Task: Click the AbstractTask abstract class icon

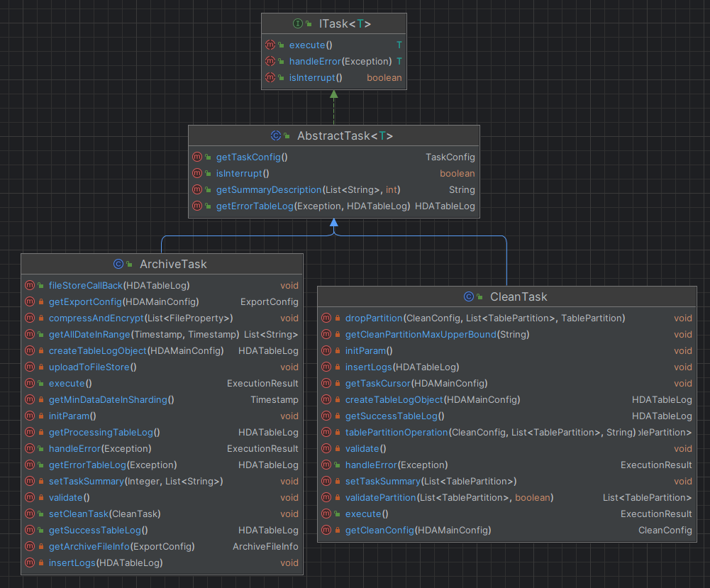Action: [275, 136]
